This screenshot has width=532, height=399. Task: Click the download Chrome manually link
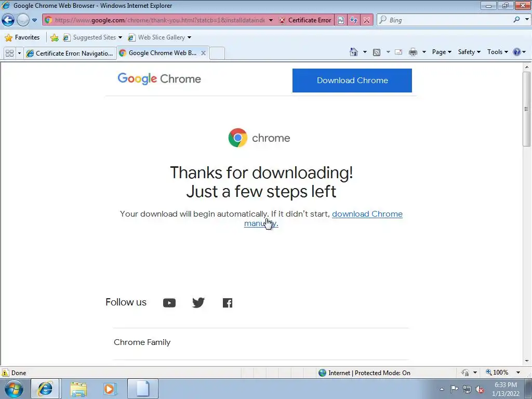point(367,214)
